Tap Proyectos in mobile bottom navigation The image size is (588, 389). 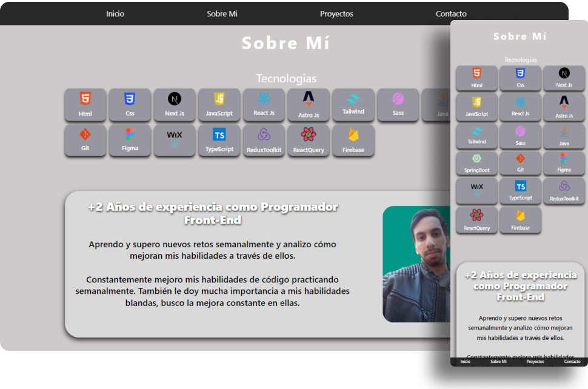pos(535,362)
